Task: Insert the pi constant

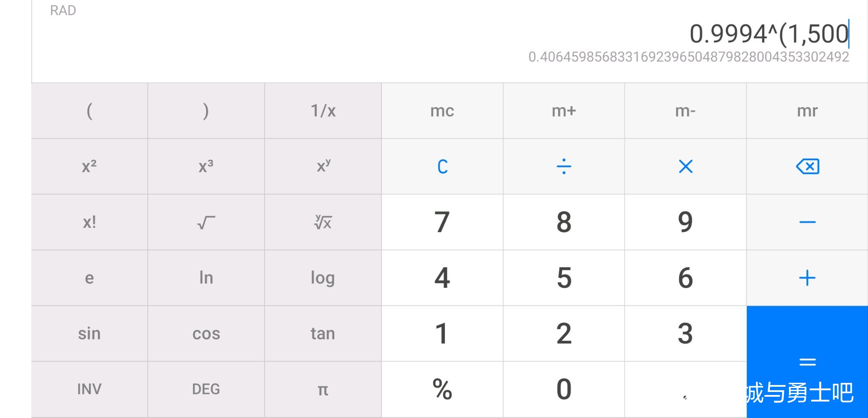Action: [323, 389]
